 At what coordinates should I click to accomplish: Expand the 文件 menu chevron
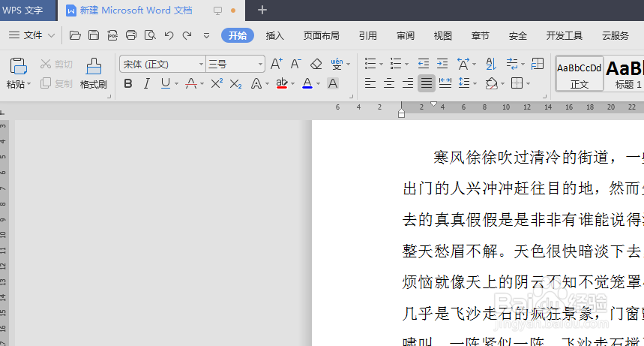[51, 35]
